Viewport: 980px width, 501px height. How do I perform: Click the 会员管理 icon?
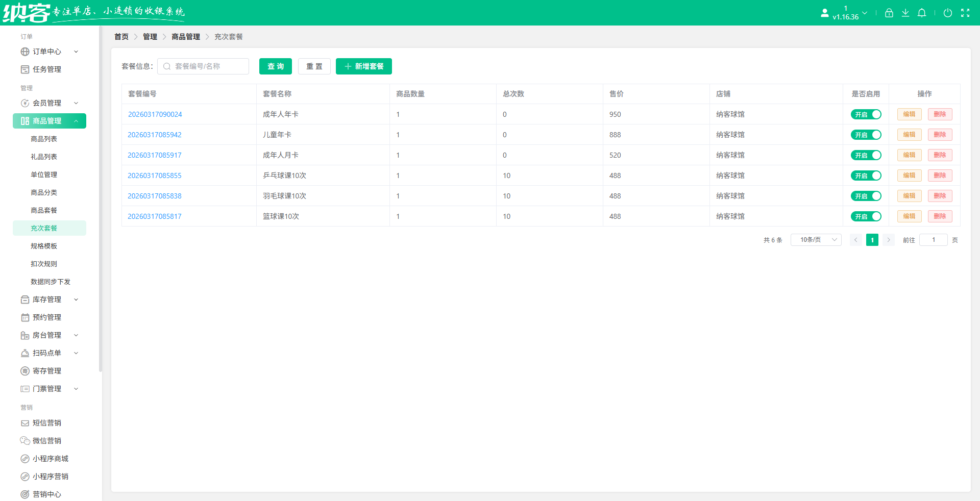pos(25,103)
